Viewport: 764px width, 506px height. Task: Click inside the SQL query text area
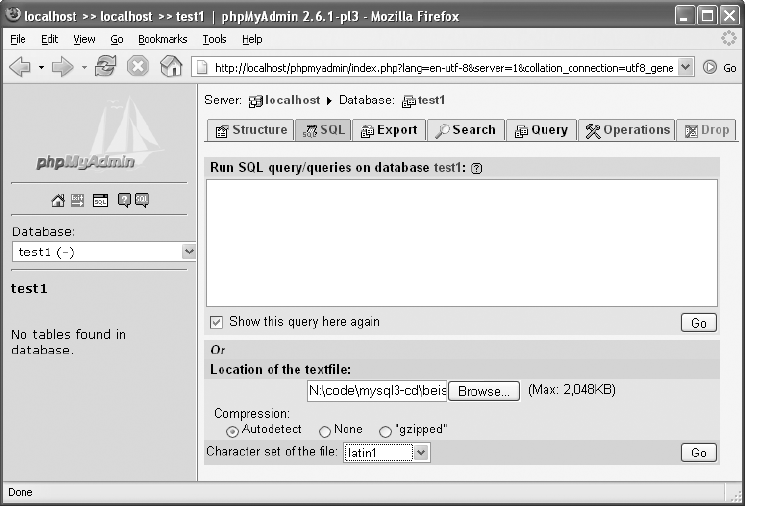pyautogui.click(x=461, y=243)
